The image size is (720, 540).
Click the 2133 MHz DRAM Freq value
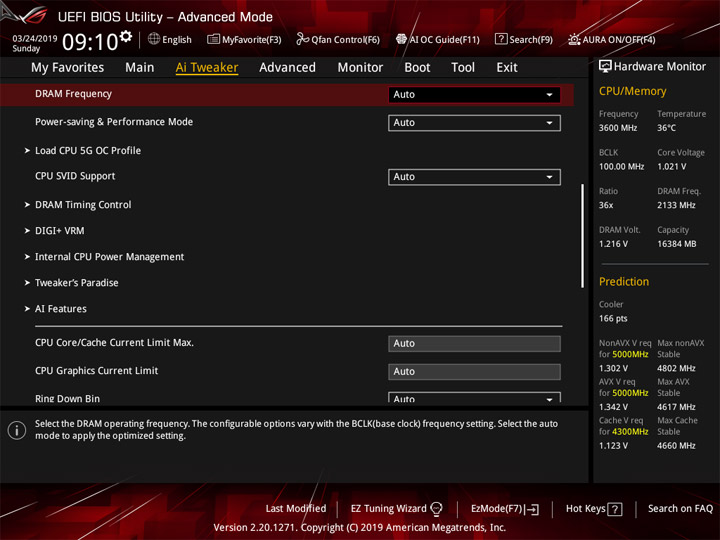click(676, 205)
